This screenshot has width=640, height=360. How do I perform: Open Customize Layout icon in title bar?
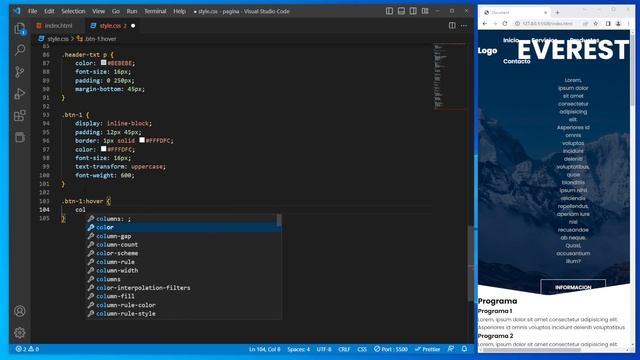click(425, 11)
